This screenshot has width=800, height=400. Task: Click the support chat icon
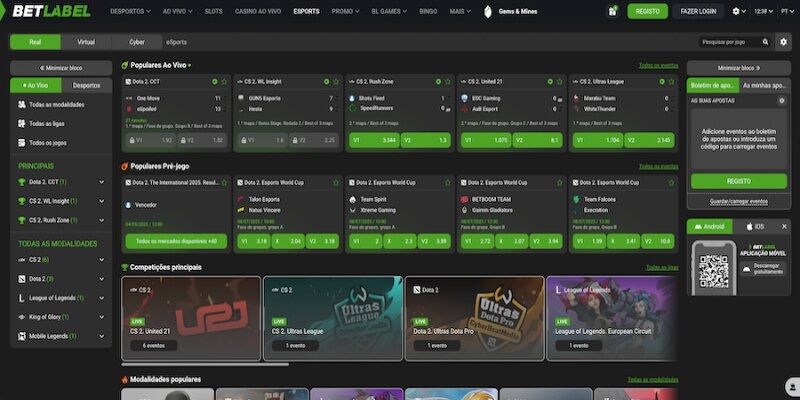(792, 386)
